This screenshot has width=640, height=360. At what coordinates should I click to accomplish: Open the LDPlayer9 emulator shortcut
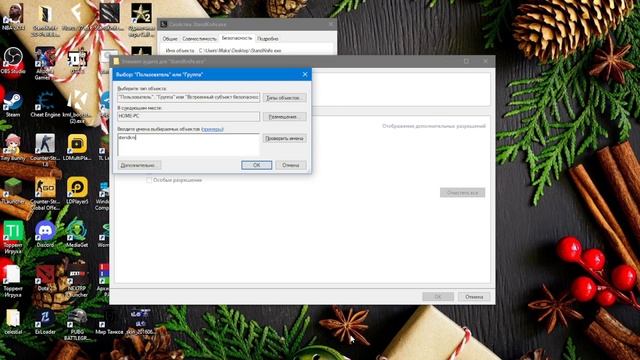coord(77,191)
